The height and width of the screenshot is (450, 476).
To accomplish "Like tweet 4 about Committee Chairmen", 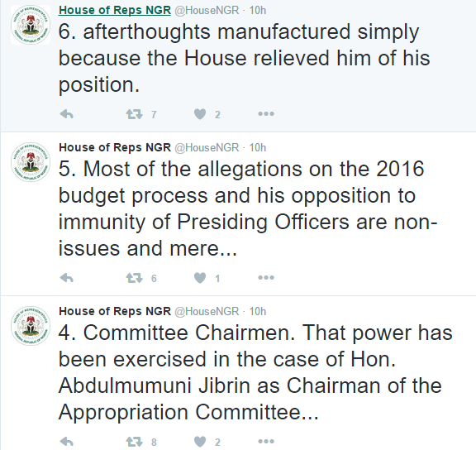I will pyautogui.click(x=200, y=442).
